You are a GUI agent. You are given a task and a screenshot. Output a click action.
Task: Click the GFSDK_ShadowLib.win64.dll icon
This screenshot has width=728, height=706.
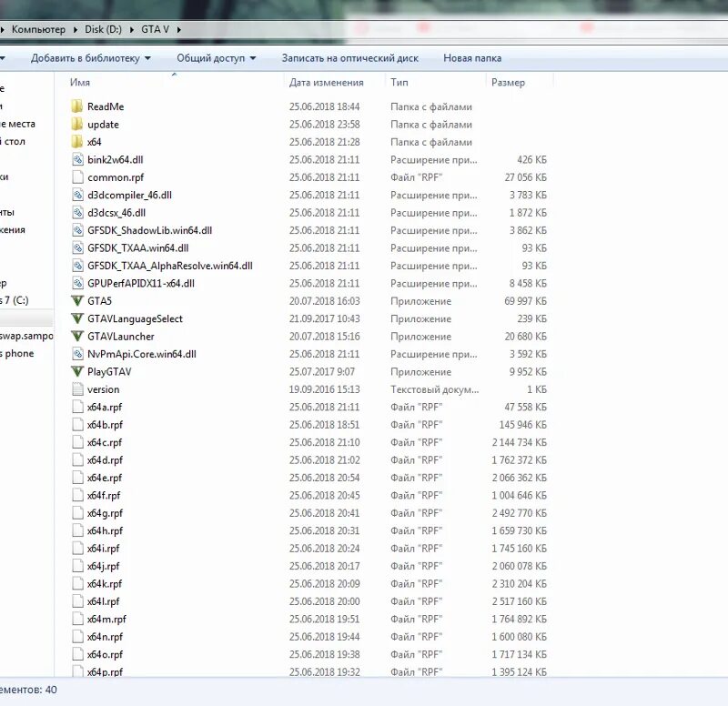(x=77, y=230)
